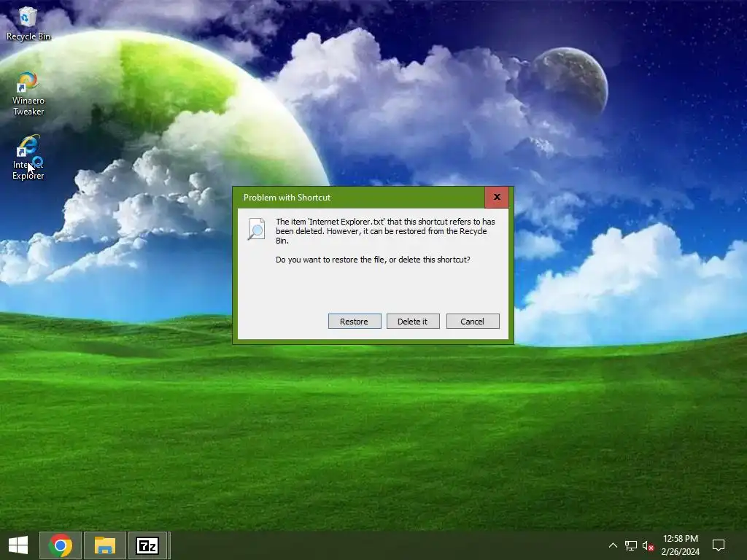Viewport: 747px width, 560px height.
Task: Select the Winaero Tweaker desktop shortcut
Action: (x=28, y=94)
